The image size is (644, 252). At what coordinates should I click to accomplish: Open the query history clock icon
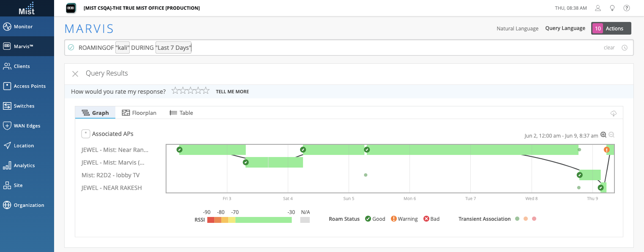(x=625, y=48)
